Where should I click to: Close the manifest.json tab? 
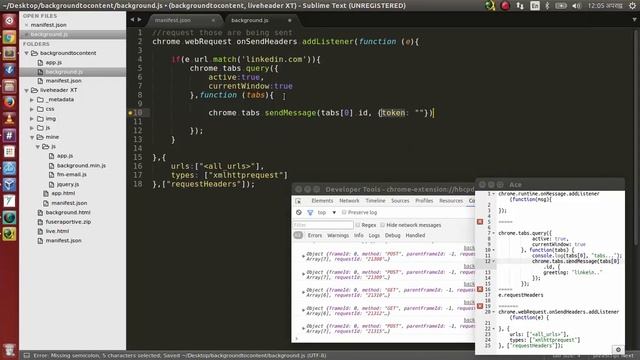(213, 20)
